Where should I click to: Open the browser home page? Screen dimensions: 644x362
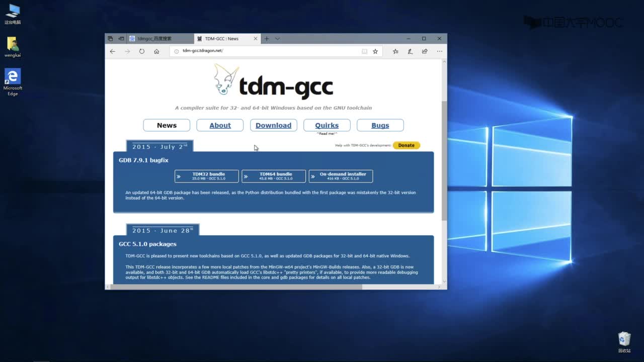coord(156,51)
